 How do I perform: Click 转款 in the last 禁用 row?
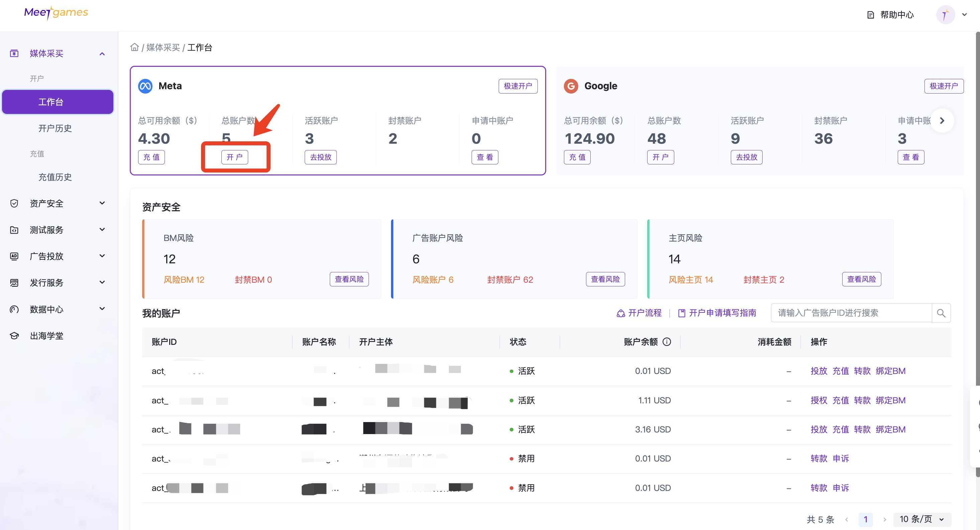point(819,488)
